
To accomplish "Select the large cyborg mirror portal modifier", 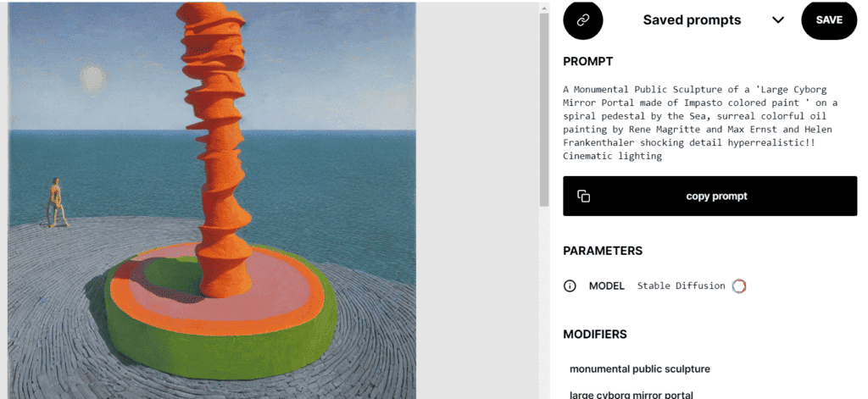I will 631,395.
